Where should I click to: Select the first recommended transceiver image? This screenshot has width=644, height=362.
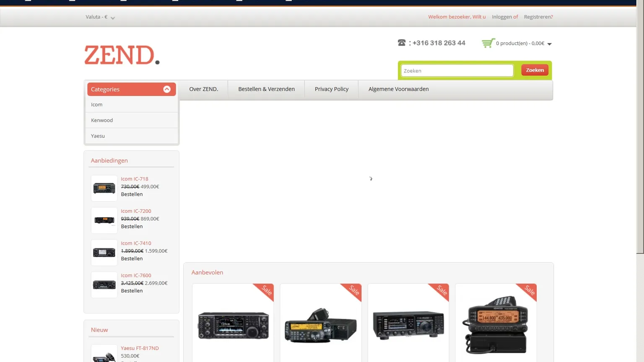click(x=233, y=325)
